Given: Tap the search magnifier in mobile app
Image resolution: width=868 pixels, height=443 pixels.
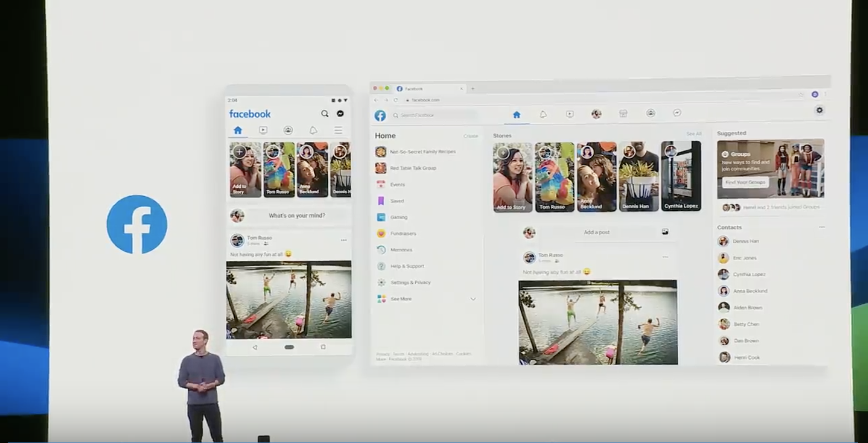Looking at the screenshot, I should (x=325, y=114).
